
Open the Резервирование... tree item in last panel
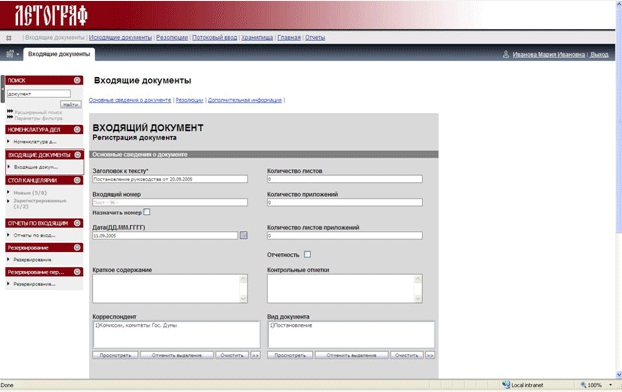(34, 284)
